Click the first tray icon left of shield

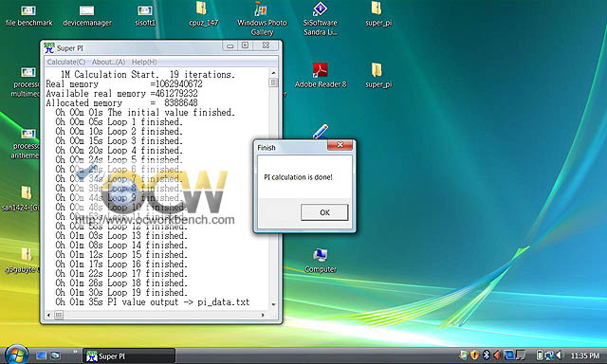[x=464, y=355]
